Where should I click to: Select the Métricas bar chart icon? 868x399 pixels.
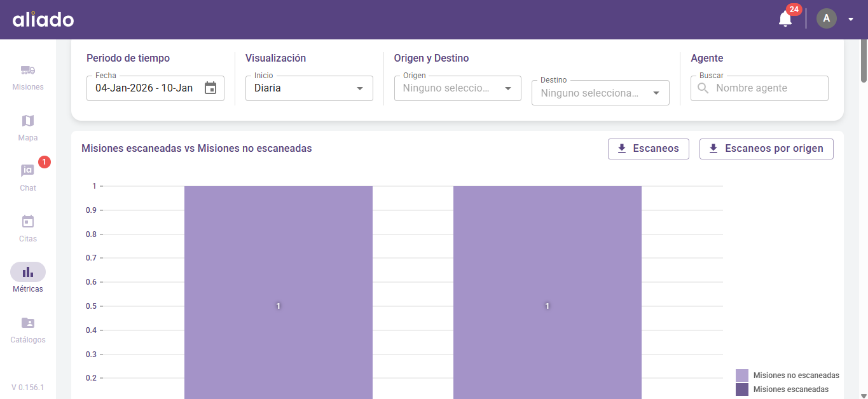(27, 272)
